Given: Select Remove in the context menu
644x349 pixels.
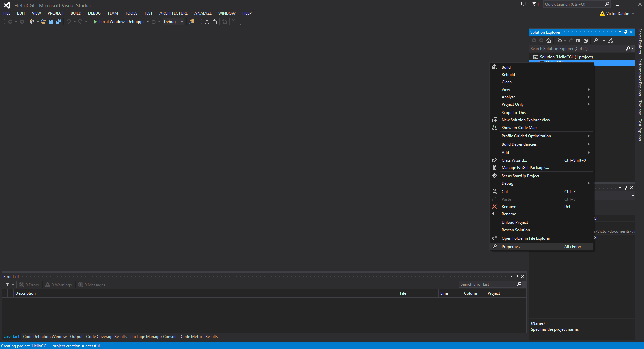Looking at the screenshot, I should [541, 207].
